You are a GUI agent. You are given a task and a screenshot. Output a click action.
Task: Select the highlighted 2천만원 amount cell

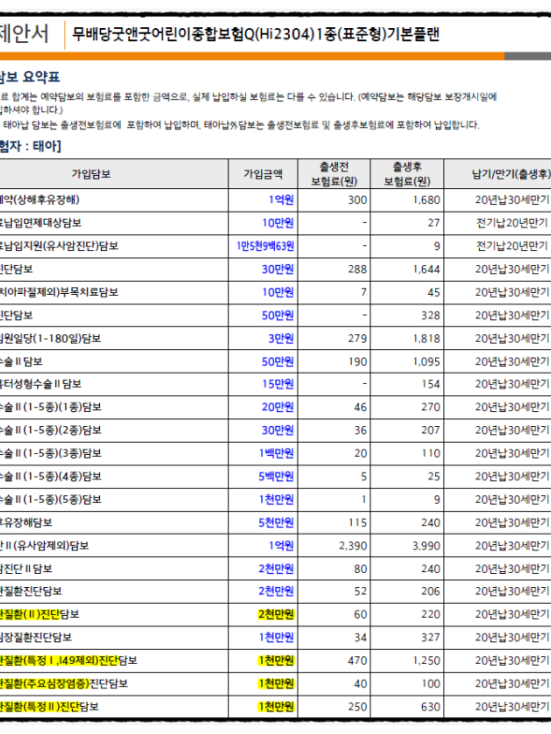[276, 614]
